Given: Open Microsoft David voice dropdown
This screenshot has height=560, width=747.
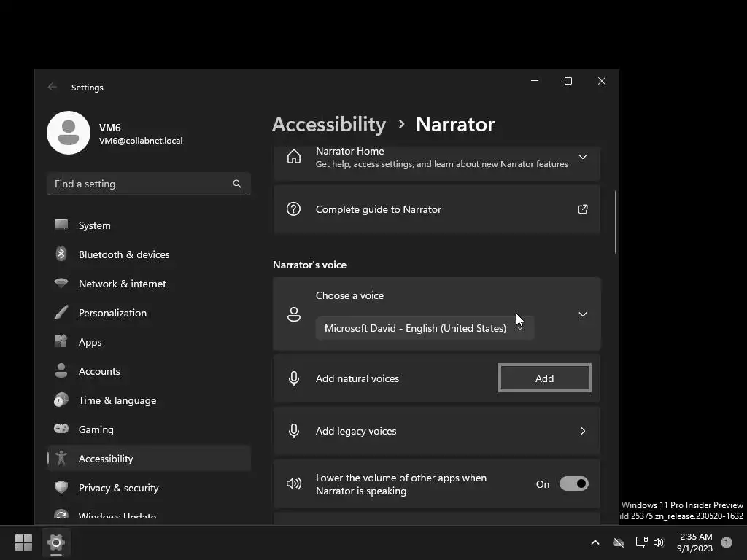Looking at the screenshot, I should [x=425, y=328].
